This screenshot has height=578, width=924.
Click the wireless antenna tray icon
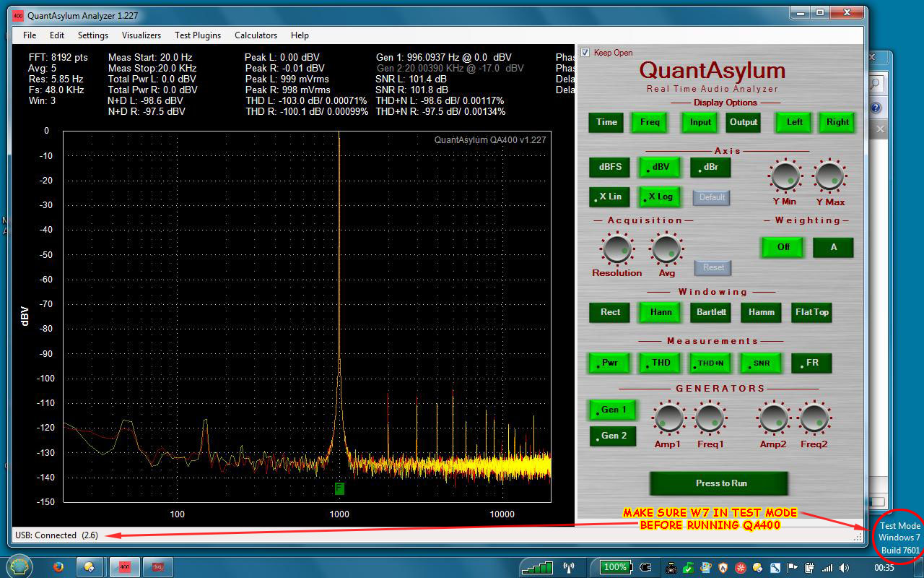coord(569,568)
